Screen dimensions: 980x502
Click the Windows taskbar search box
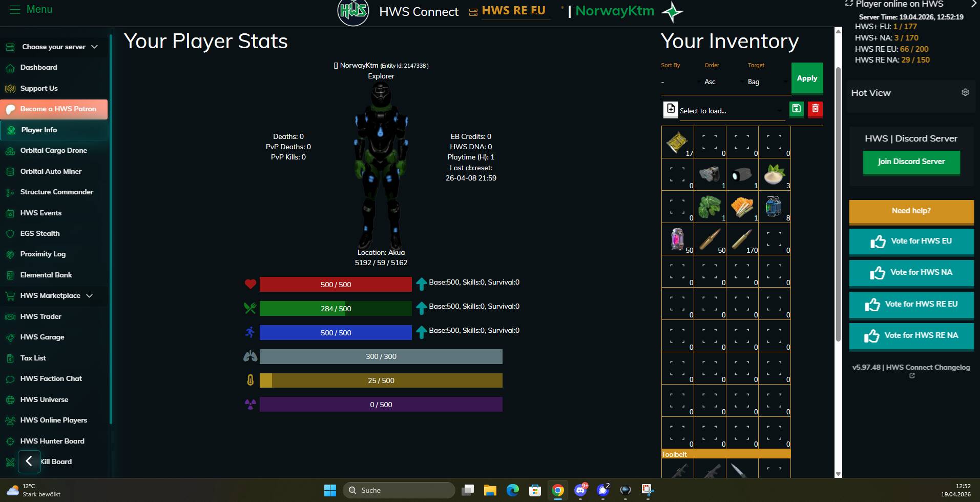tap(399, 490)
